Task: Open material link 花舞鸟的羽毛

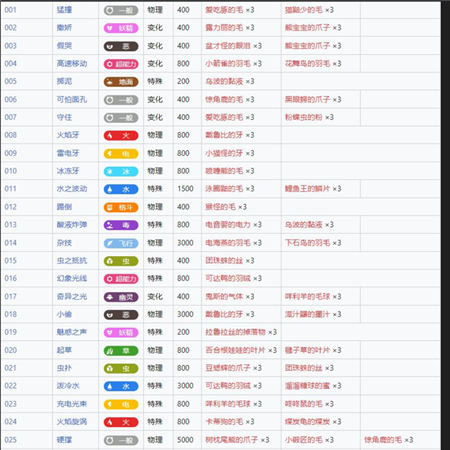Action: point(308,63)
